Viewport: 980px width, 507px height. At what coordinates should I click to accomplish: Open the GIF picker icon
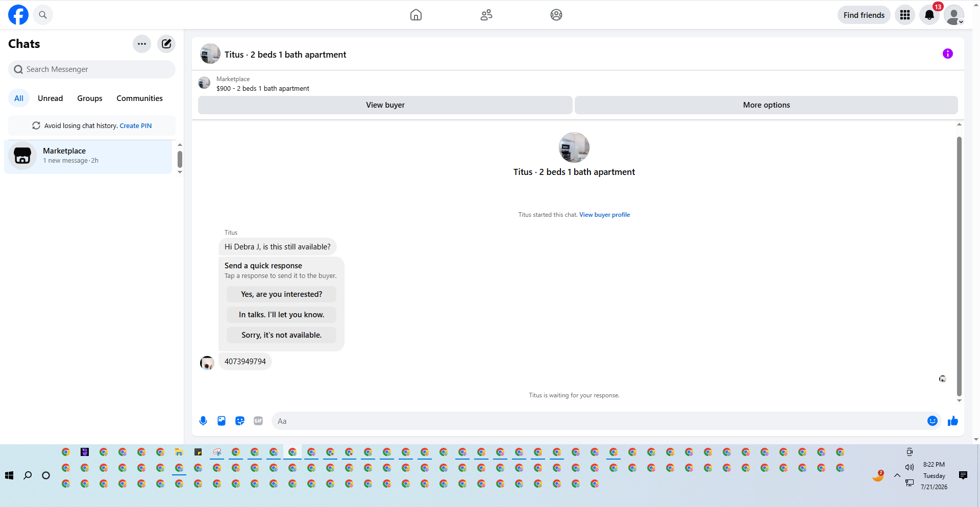[x=258, y=421]
